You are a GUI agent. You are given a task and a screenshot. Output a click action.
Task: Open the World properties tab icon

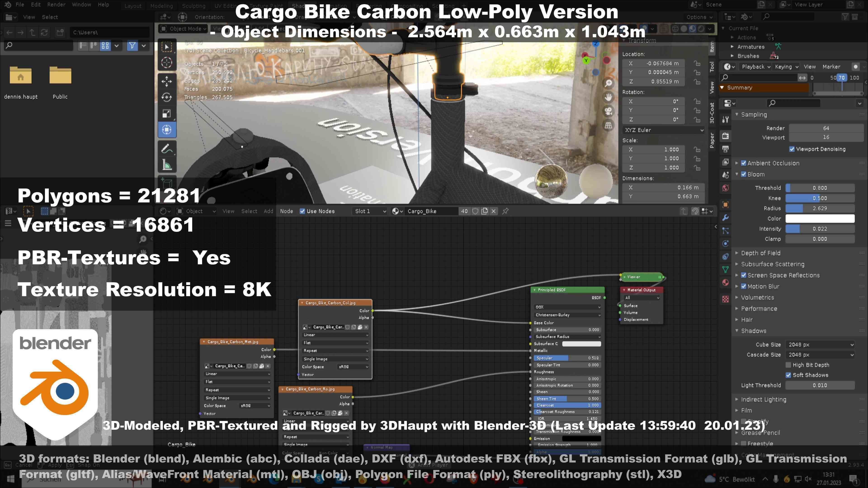[725, 188]
